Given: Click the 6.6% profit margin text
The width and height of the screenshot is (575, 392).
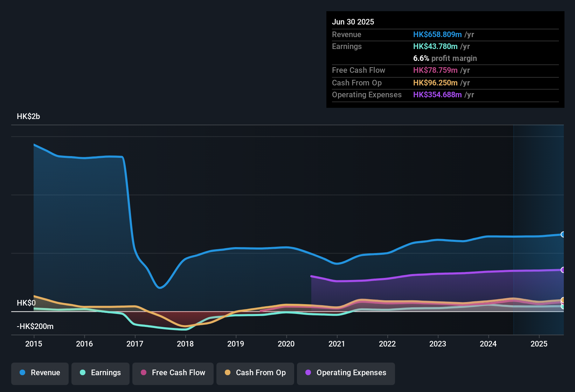Looking at the screenshot, I should 445,58.
